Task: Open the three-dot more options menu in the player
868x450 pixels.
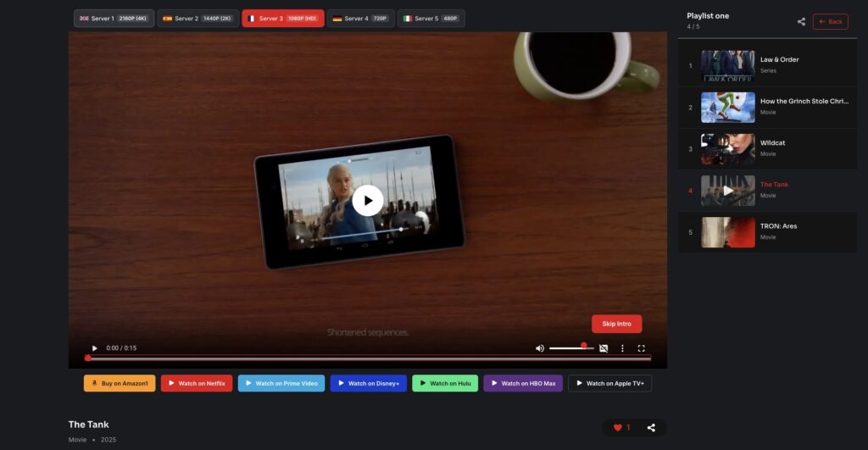Action: 622,348
